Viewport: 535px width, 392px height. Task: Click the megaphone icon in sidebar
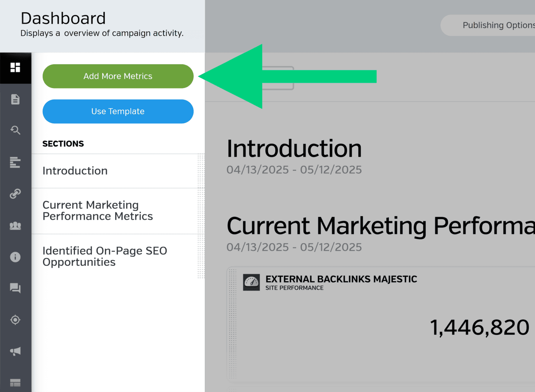point(15,351)
